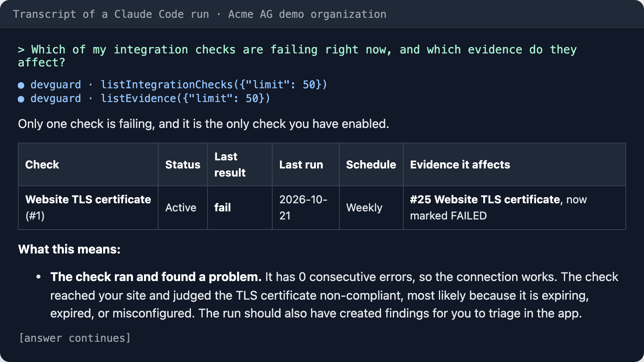Click the transcript title header text
Screen dimensions: 644x362
199,14
